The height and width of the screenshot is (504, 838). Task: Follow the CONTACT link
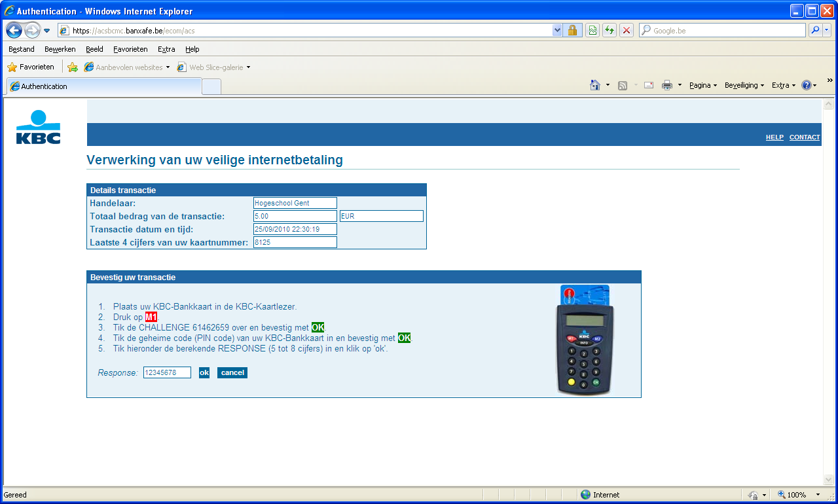(805, 137)
